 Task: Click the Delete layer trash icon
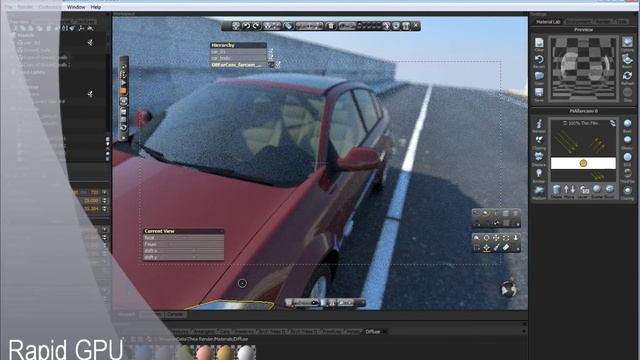(557, 190)
